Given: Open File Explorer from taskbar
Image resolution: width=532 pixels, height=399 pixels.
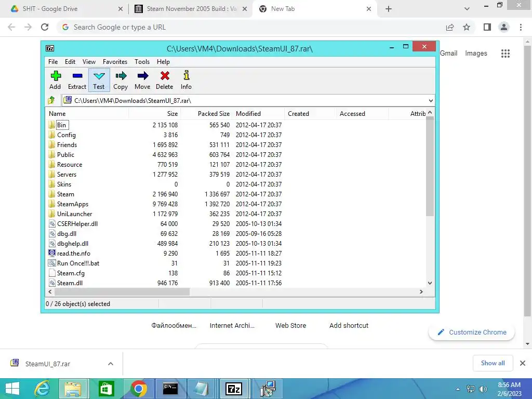Looking at the screenshot, I should pos(73,389).
